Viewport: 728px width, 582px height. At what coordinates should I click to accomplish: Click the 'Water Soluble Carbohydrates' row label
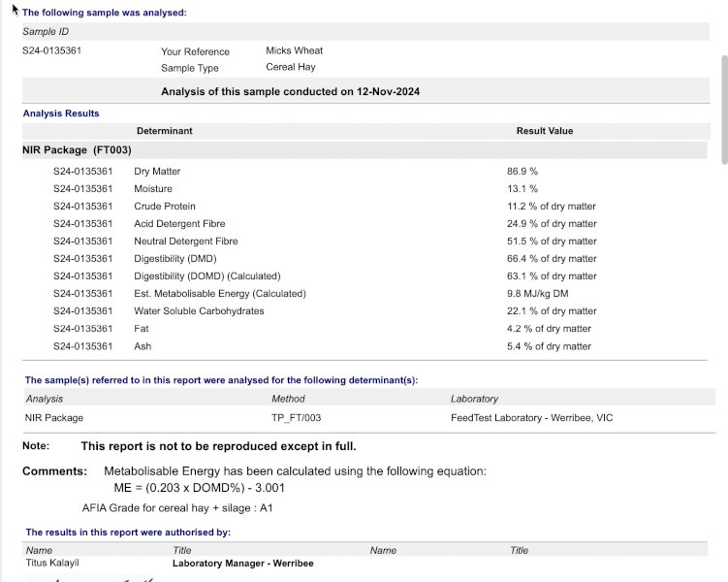point(199,311)
